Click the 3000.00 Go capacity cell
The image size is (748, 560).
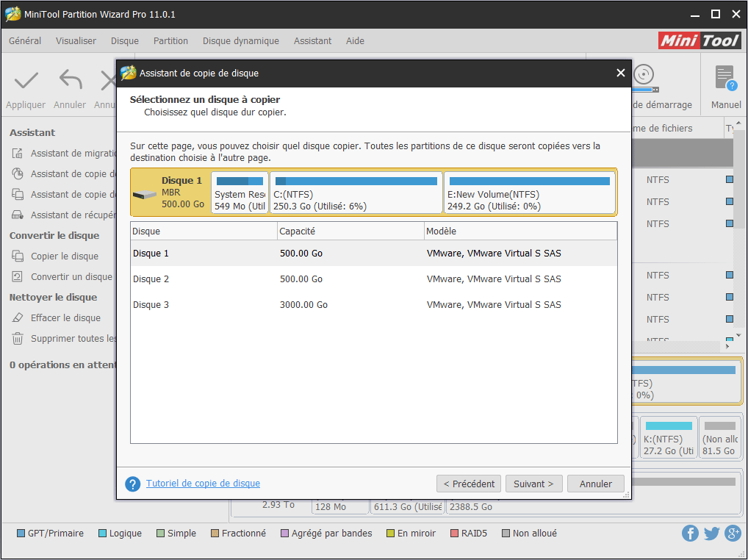click(x=304, y=305)
